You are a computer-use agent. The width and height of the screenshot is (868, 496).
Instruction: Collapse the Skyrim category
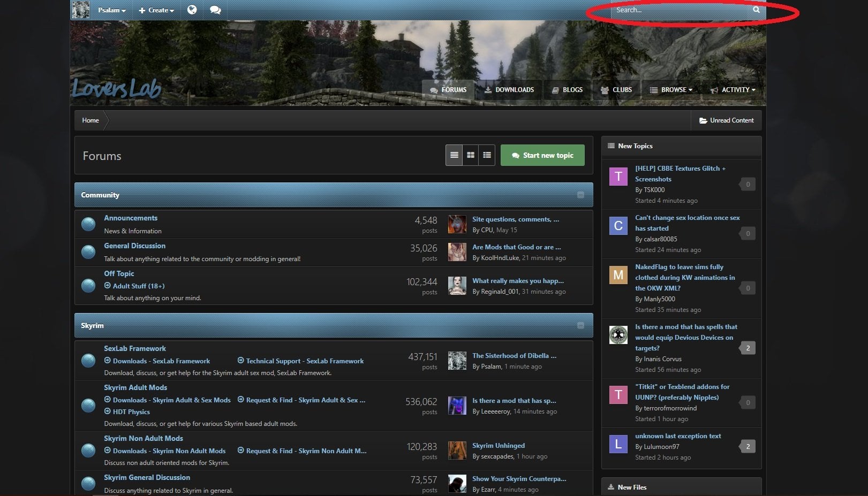point(580,325)
